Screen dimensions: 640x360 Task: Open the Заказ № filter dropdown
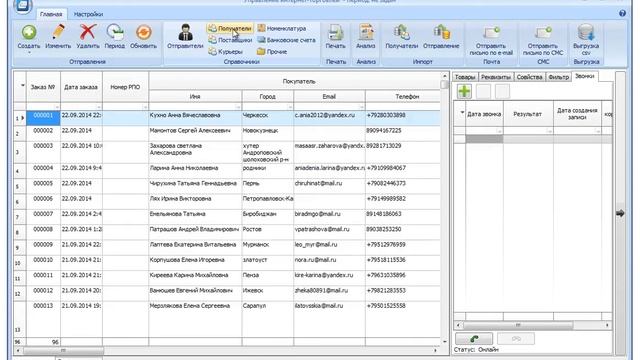[57, 107]
